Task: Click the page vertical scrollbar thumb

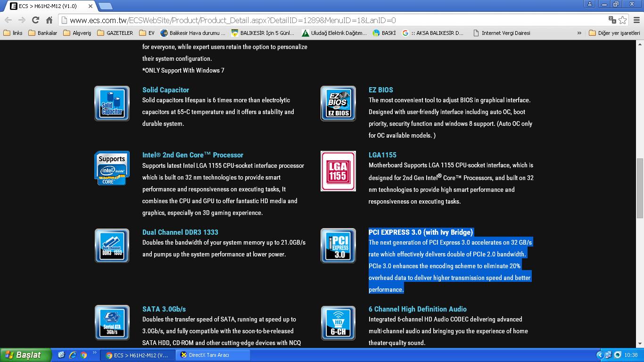Action: click(640, 188)
